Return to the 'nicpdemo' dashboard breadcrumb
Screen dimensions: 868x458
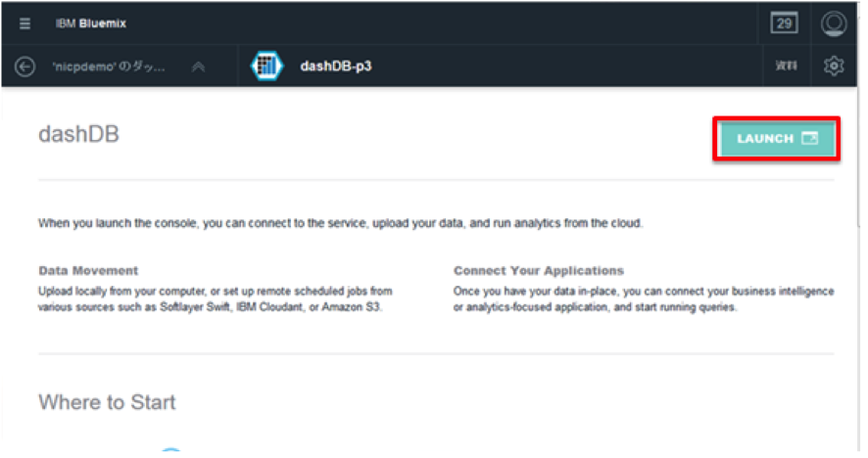coord(108,67)
